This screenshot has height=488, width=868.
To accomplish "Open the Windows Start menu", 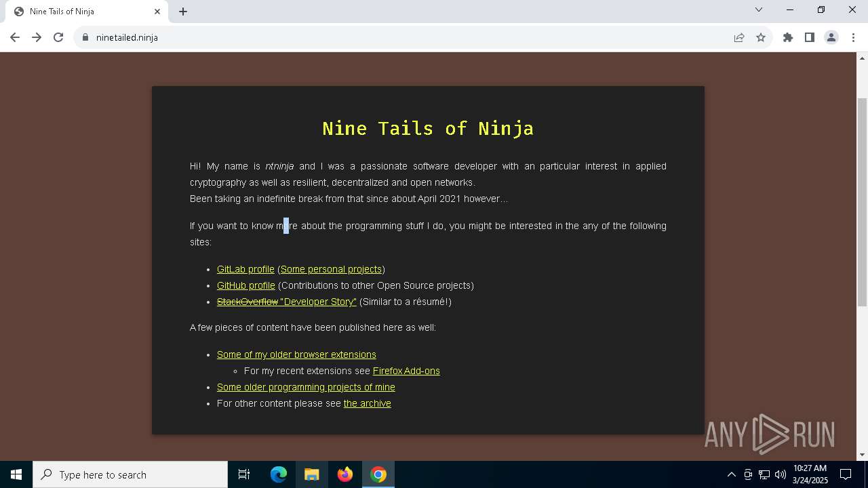I will click(16, 474).
